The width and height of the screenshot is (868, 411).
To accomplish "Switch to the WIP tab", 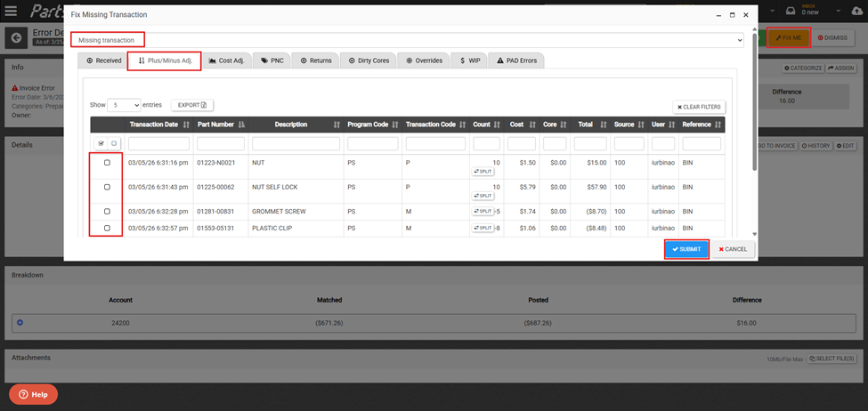I will tap(469, 60).
